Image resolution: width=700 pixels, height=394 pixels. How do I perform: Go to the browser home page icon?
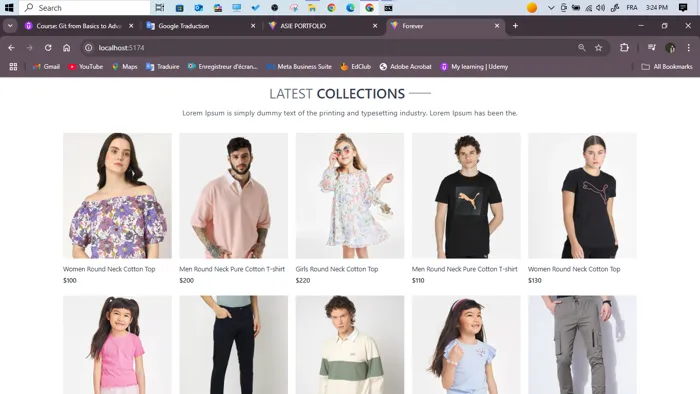pyautogui.click(x=67, y=48)
